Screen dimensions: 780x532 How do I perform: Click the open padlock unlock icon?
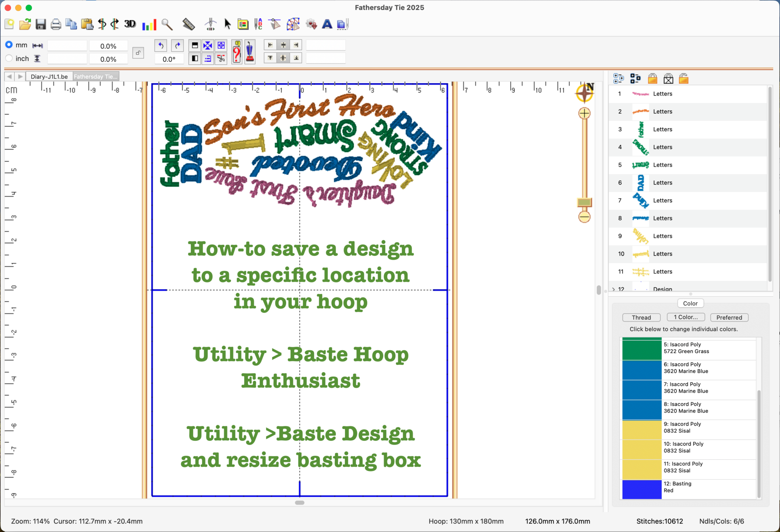pyautogui.click(x=684, y=79)
